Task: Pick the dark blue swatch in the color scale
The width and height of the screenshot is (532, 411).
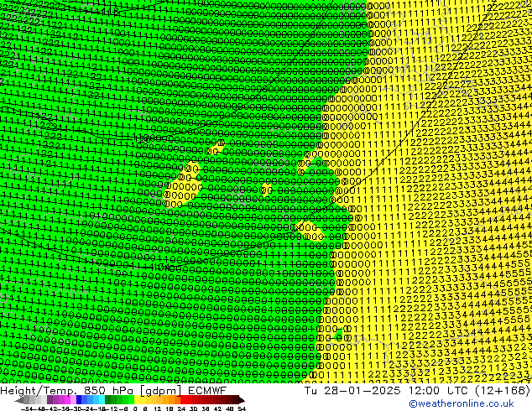Action: tap(79, 399)
